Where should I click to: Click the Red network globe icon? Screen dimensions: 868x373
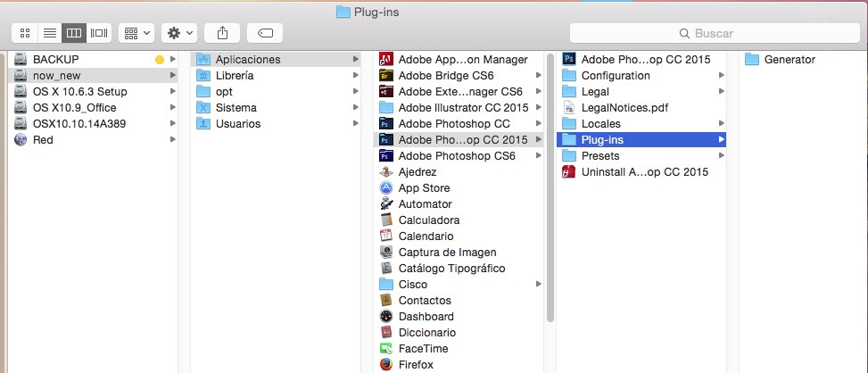21,139
